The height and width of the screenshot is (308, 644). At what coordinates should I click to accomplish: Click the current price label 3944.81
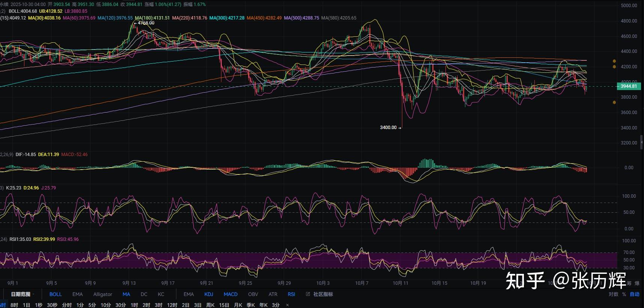(x=628, y=86)
